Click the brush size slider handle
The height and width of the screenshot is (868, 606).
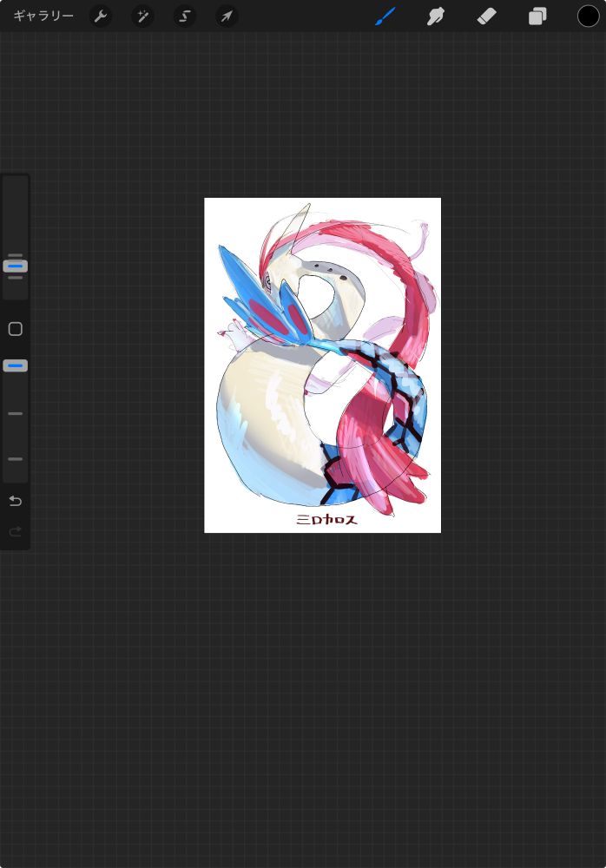point(16,266)
